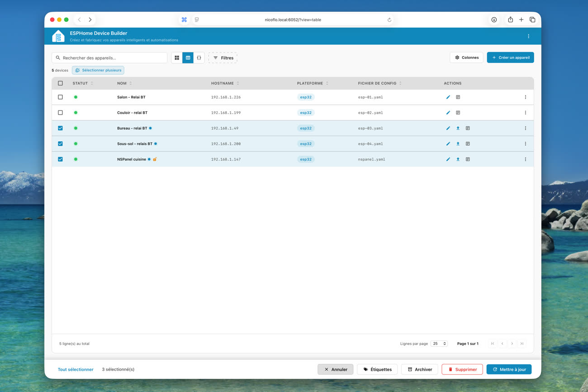This screenshot has height=392, width=588.
Task: Sort by the PLATEFORME column
Action: pos(313,83)
